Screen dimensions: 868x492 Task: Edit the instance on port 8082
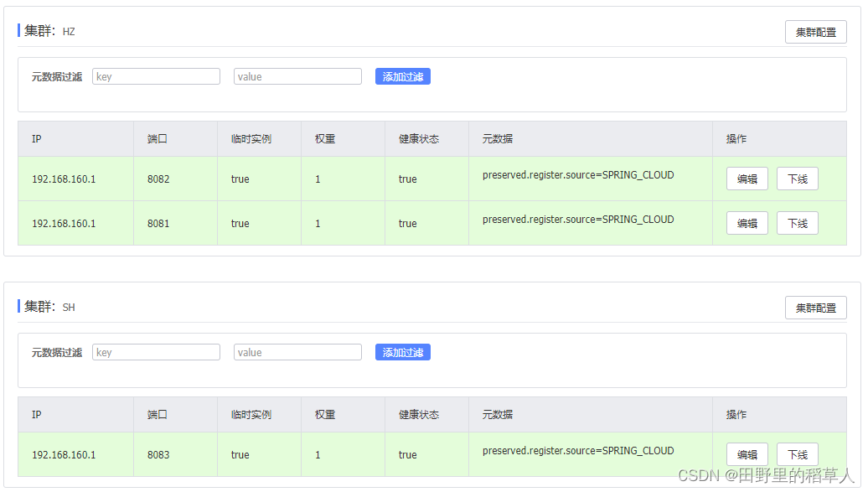747,179
